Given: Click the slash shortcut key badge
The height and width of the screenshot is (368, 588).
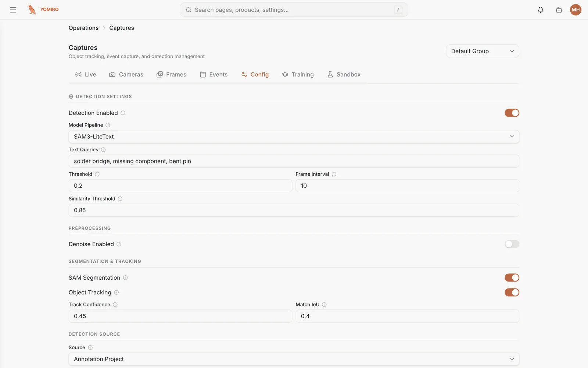Looking at the screenshot, I should tap(398, 10).
